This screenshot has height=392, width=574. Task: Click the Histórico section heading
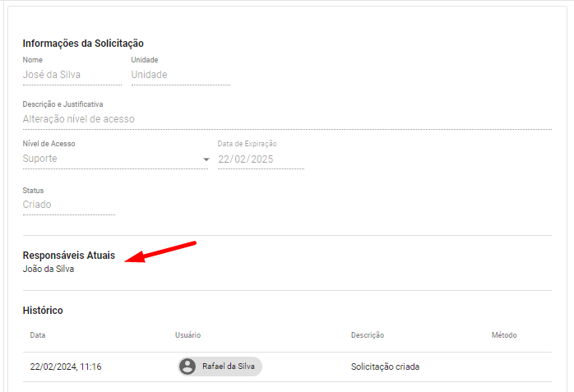point(43,311)
